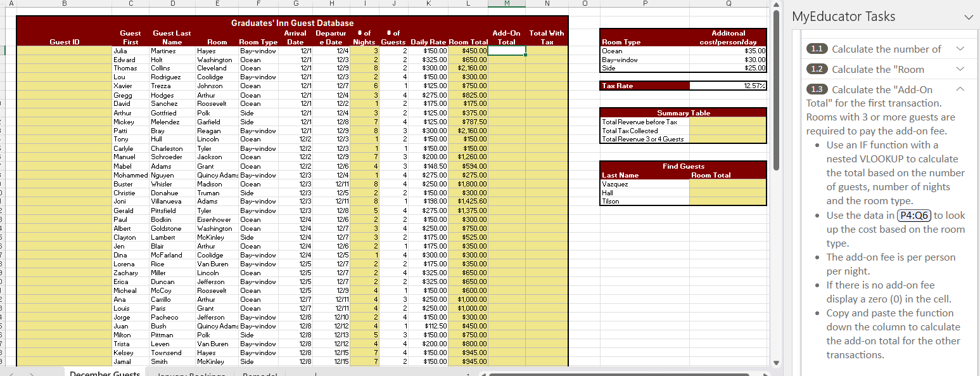Expand task 1.1 Calculate the number of
Viewport: 980px width, 376px height.
coord(960,49)
